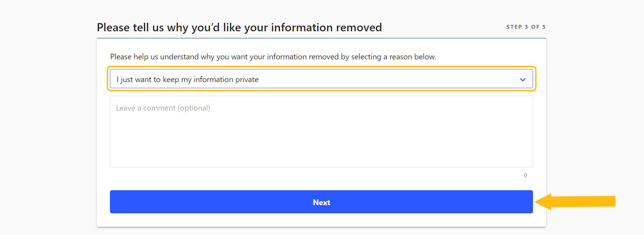Focus the 'Leave a comment (optional)' field
Screen dimensions: 644x235
click(321, 132)
